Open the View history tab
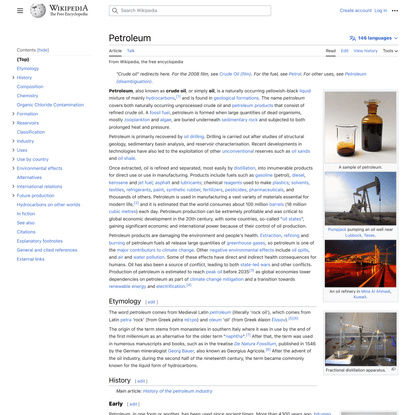This screenshot has height=415, width=415. click(365, 51)
